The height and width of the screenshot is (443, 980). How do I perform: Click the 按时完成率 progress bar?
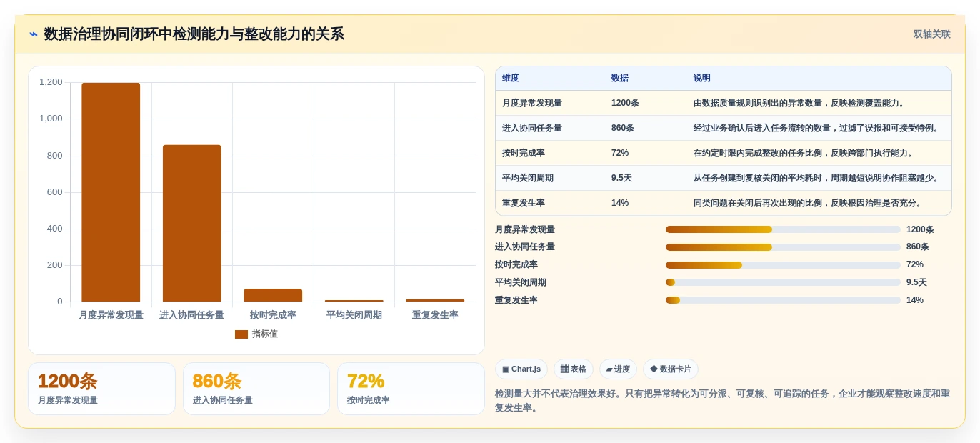[x=783, y=265]
